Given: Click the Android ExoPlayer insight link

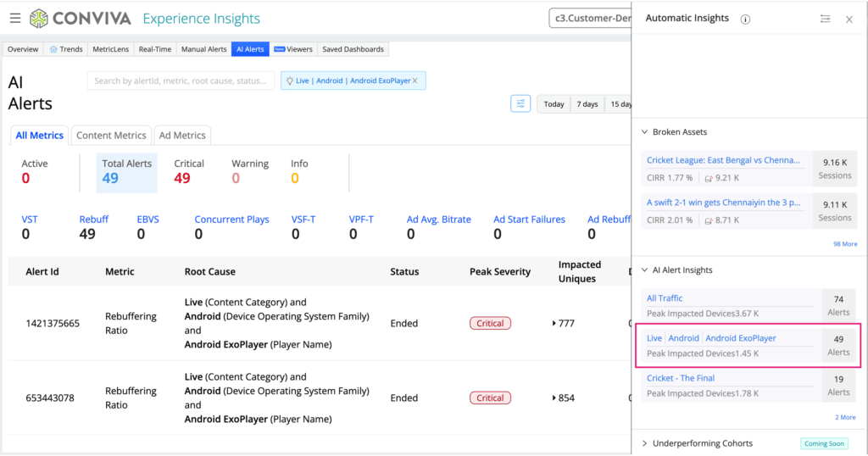Looking at the screenshot, I should (x=740, y=338).
